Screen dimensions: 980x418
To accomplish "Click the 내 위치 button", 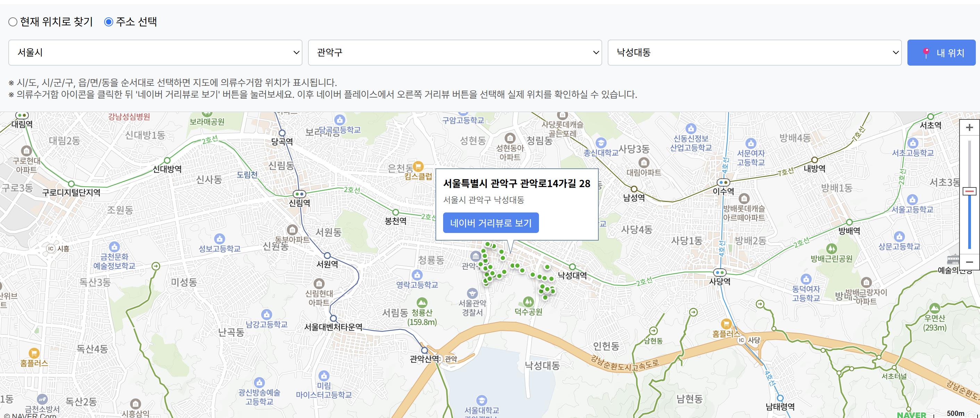I will (941, 52).
